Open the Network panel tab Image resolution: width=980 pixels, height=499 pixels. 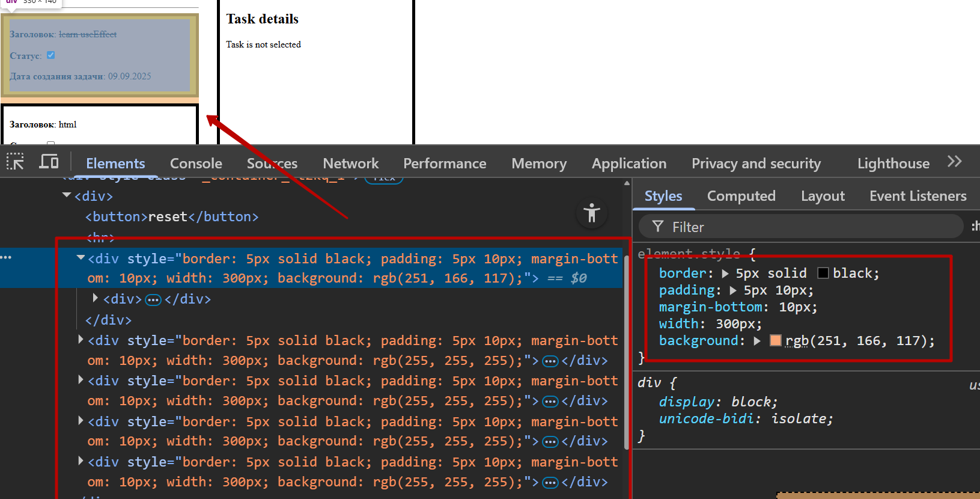pos(350,164)
